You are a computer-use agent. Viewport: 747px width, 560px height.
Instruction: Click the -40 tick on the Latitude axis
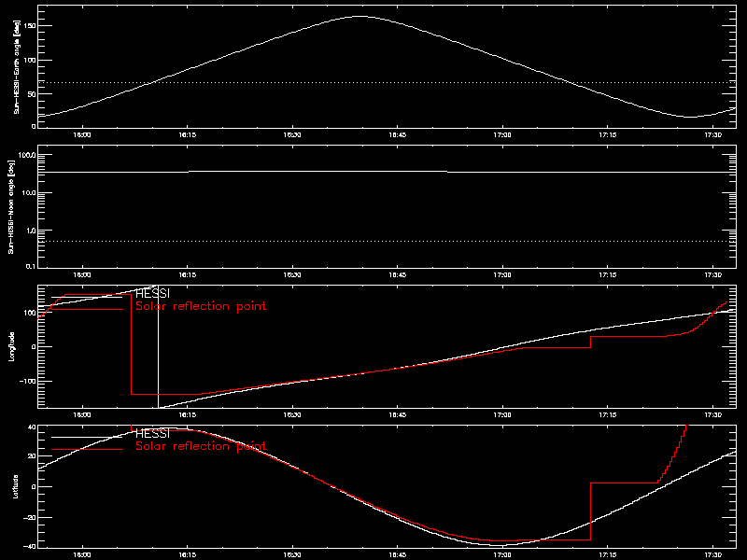coord(30,546)
